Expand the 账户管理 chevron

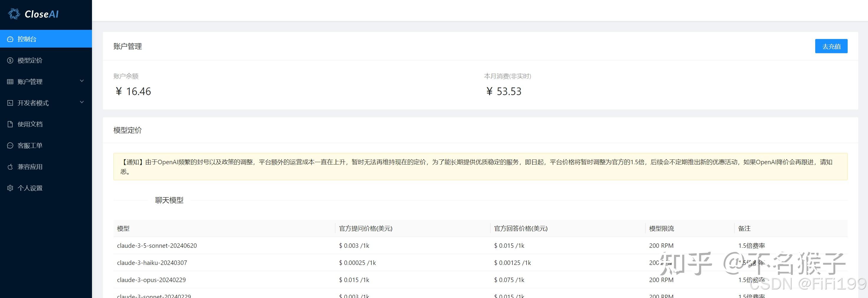82,81
